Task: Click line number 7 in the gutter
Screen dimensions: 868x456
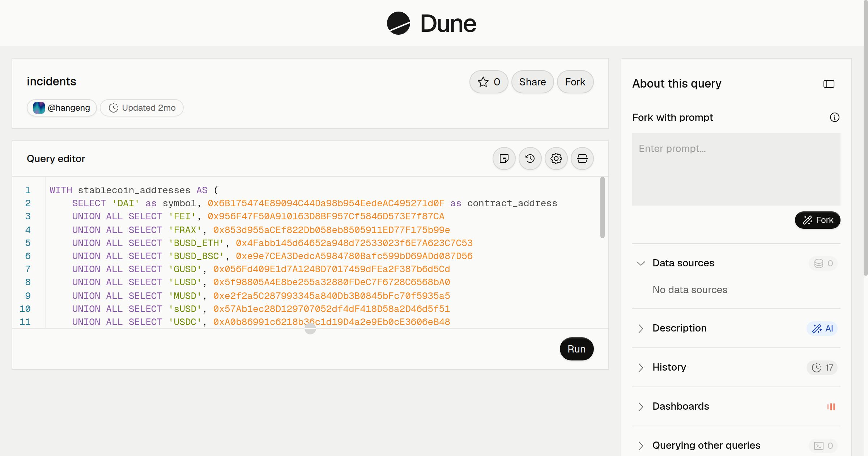Action: pos(28,269)
